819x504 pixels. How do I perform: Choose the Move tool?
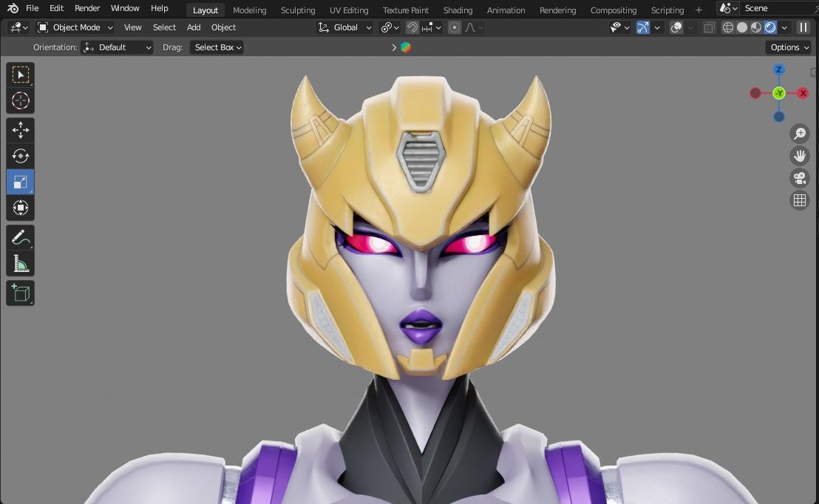(21, 130)
